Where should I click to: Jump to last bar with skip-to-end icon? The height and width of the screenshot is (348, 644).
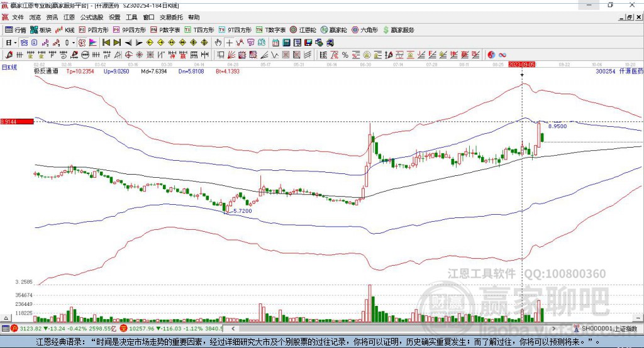pyautogui.click(x=117, y=43)
